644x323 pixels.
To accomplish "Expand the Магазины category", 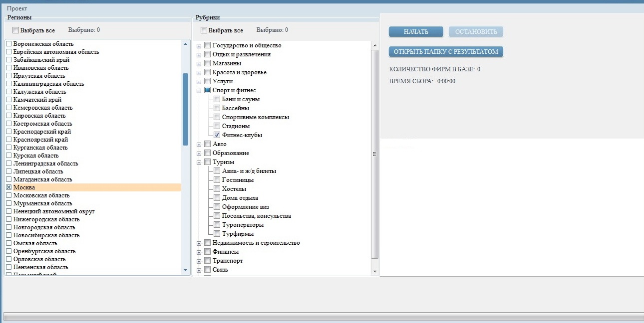I will [x=199, y=64].
